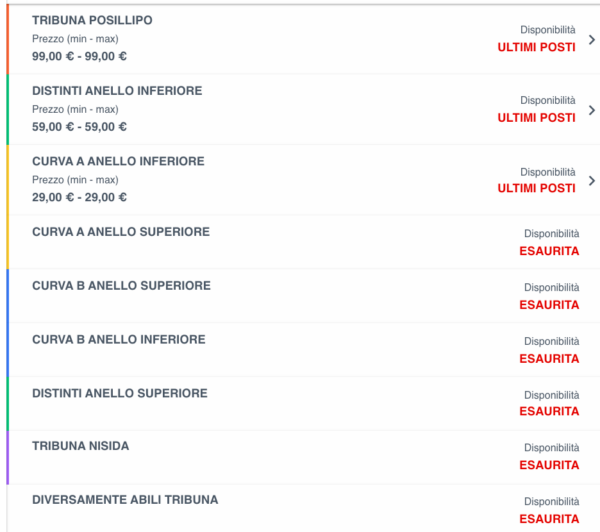
Task: Click ULTIMI POSTI status for Tribuna Posillipo
Action: pyautogui.click(x=536, y=48)
